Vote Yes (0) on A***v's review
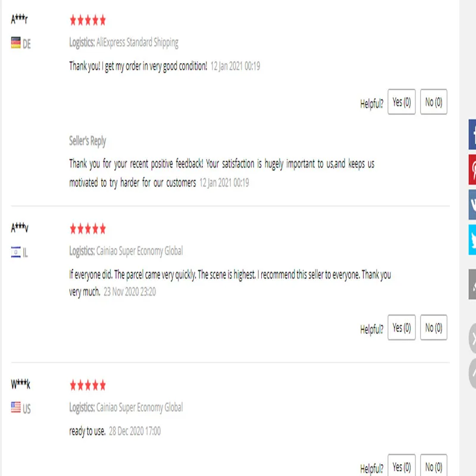476x476 pixels. [402, 328]
